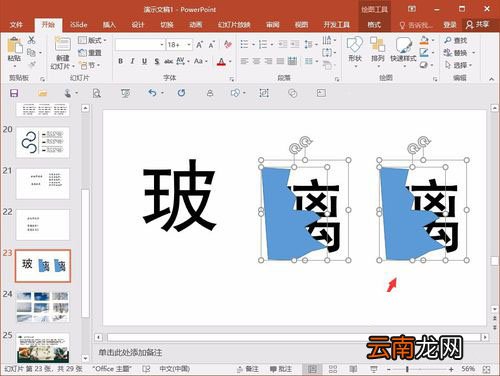Increase font size with large A icon
This screenshot has width=500, height=376.
[x=199, y=44]
